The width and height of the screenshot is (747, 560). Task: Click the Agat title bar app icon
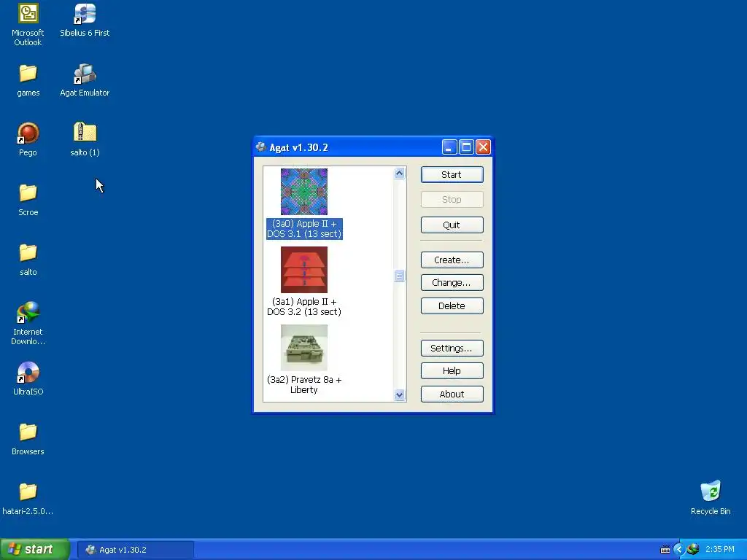(261, 147)
